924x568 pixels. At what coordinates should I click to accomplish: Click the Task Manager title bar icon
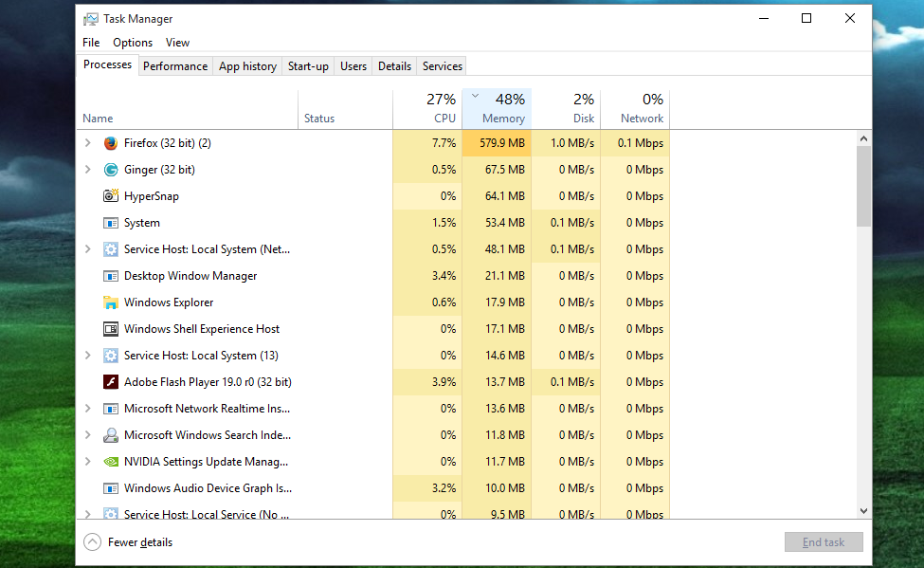(91, 19)
